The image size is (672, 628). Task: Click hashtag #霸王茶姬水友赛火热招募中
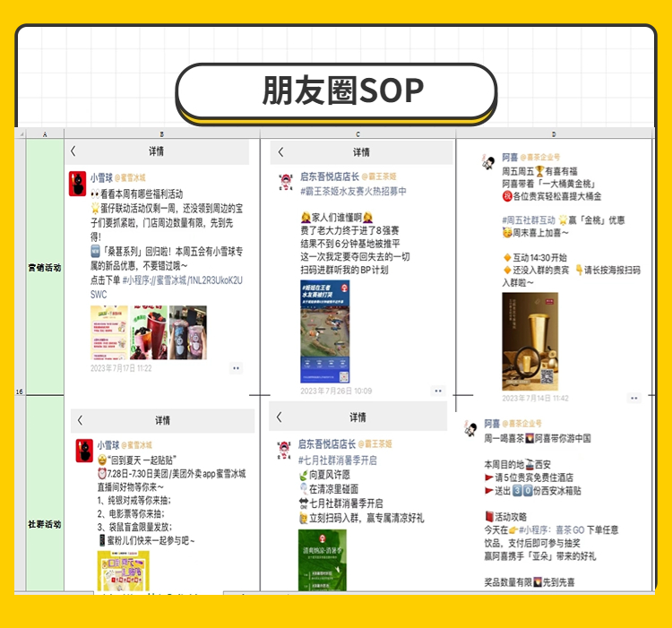tap(353, 191)
